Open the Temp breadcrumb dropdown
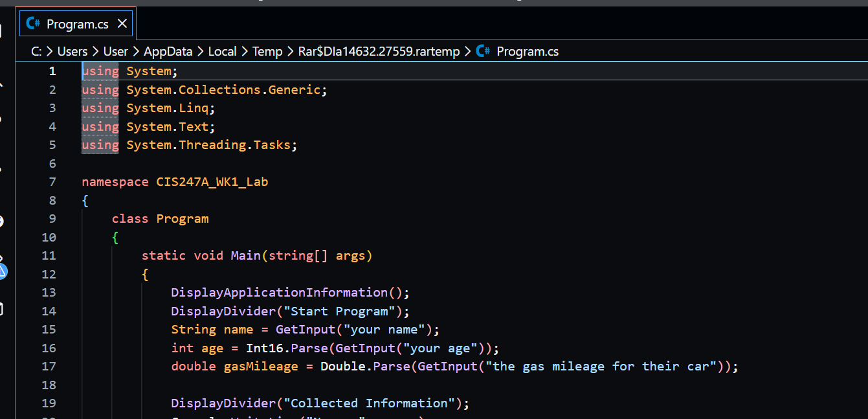This screenshot has height=419, width=868. coord(267,51)
